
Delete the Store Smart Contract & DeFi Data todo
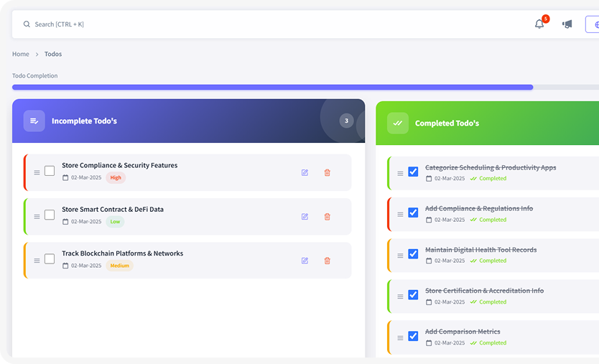coord(328,217)
